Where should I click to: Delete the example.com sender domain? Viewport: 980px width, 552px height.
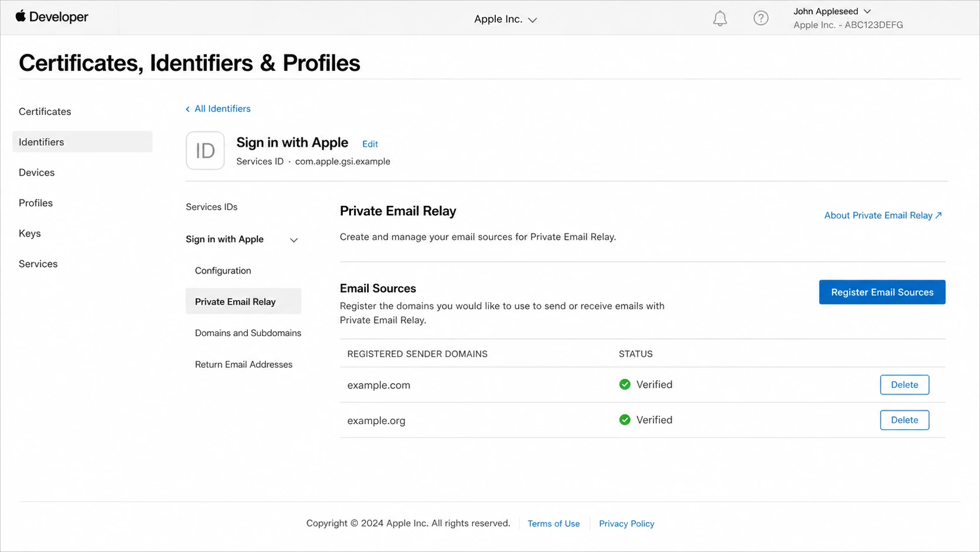pyautogui.click(x=904, y=385)
